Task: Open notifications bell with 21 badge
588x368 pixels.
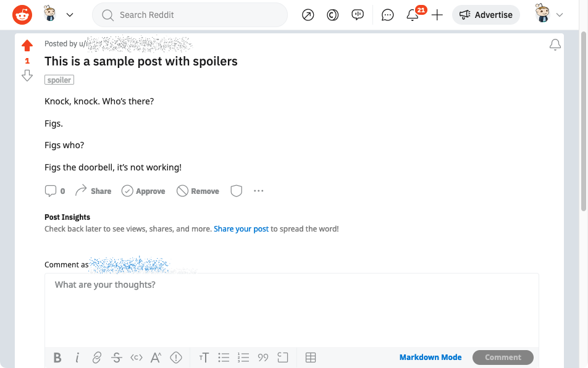Action: 413,15
